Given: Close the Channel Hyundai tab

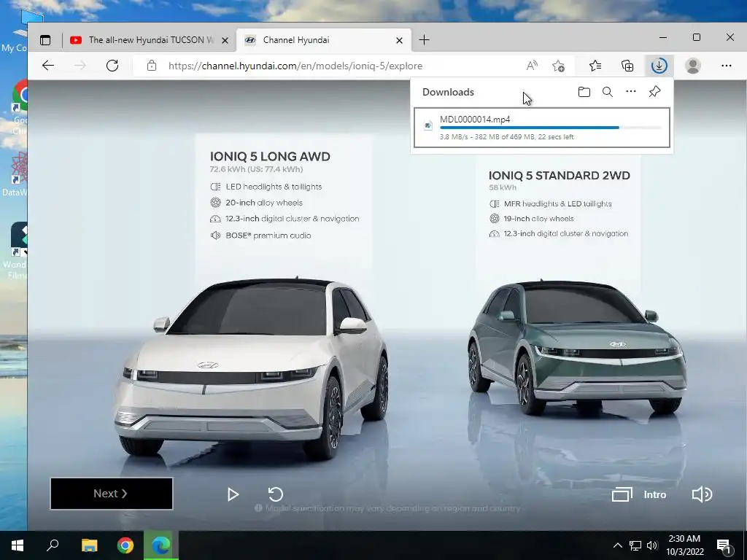Looking at the screenshot, I should point(399,41).
